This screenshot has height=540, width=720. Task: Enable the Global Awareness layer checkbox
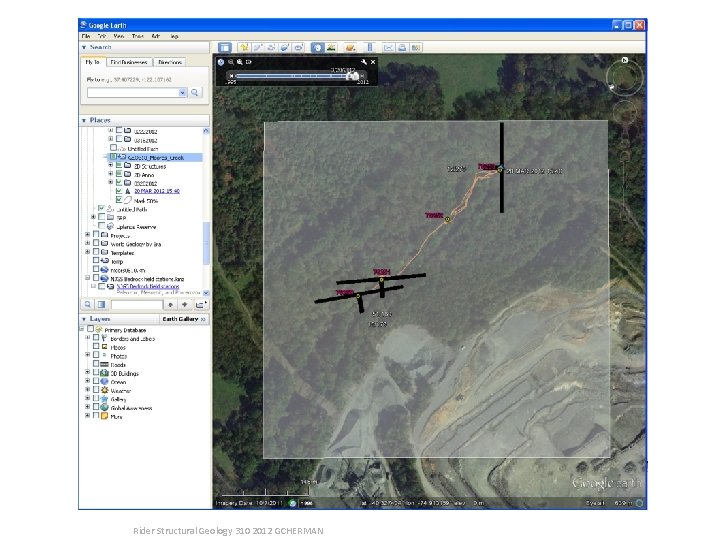pyautogui.click(x=96, y=407)
